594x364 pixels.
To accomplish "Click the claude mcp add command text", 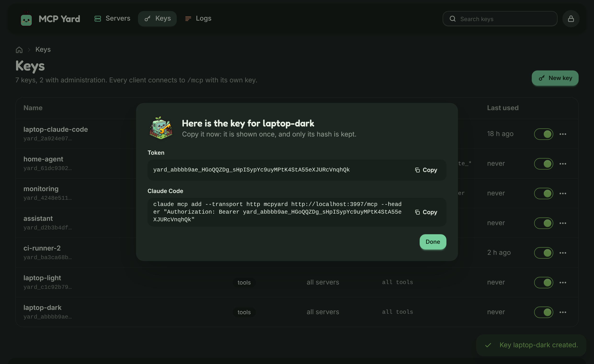I will pos(277,212).
